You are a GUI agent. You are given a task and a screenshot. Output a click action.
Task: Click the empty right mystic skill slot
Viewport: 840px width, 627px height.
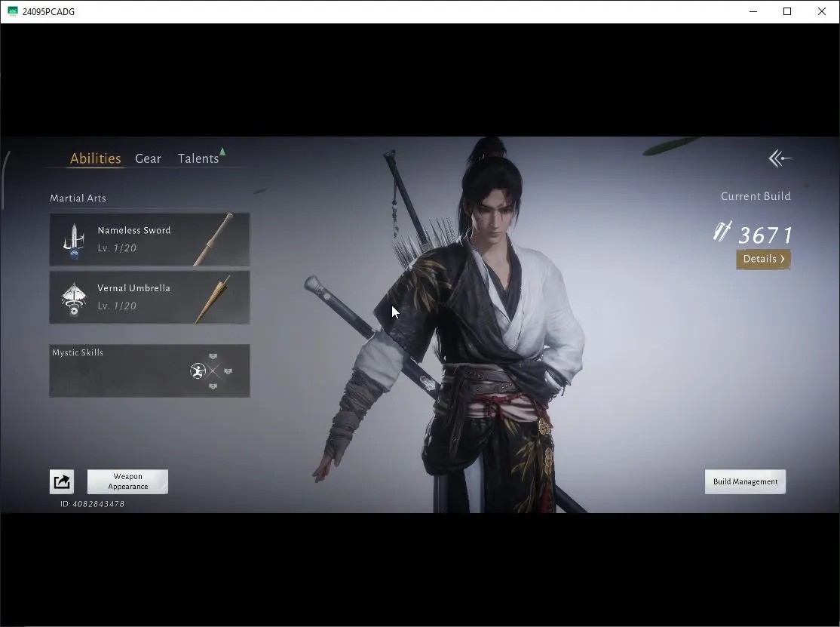[228, 370]
